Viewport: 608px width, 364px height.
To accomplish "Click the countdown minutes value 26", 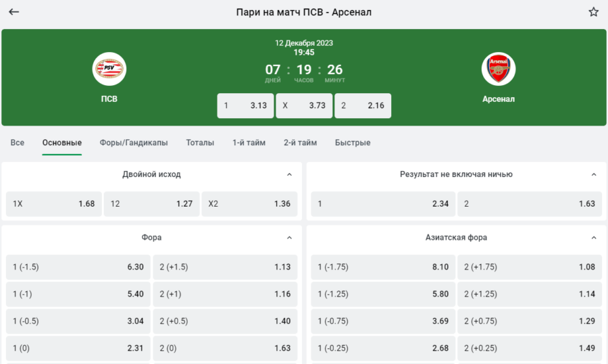I will [334, 70].
